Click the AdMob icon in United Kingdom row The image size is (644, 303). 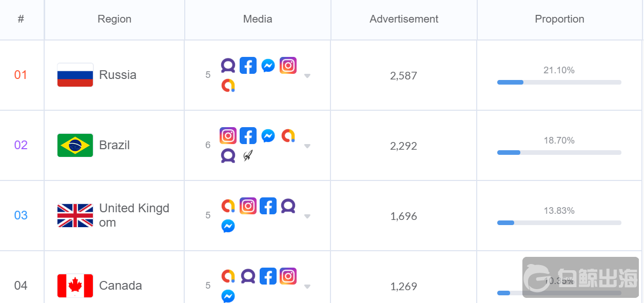click(228, 206)
